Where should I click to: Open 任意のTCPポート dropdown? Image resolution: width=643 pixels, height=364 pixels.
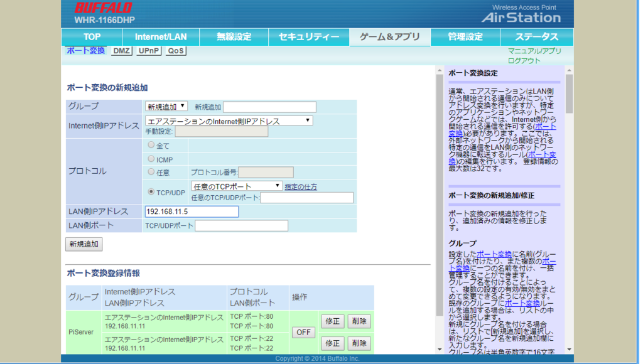coord(237,186)
